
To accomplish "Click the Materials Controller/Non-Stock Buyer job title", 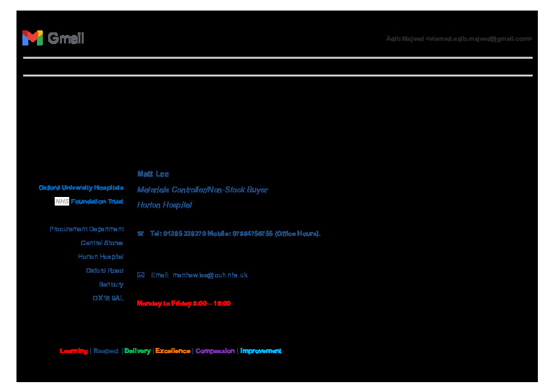I will [202, 190].
